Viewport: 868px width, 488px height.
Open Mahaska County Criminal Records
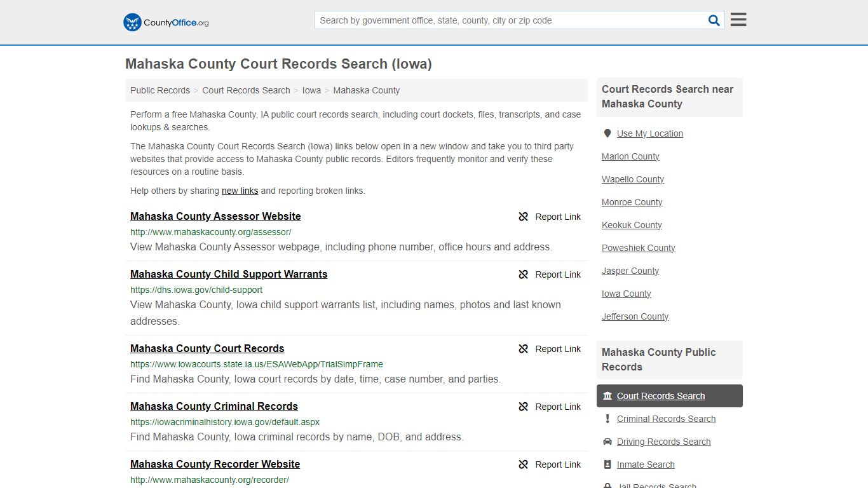pyautogui.click(x=214, y=406)
